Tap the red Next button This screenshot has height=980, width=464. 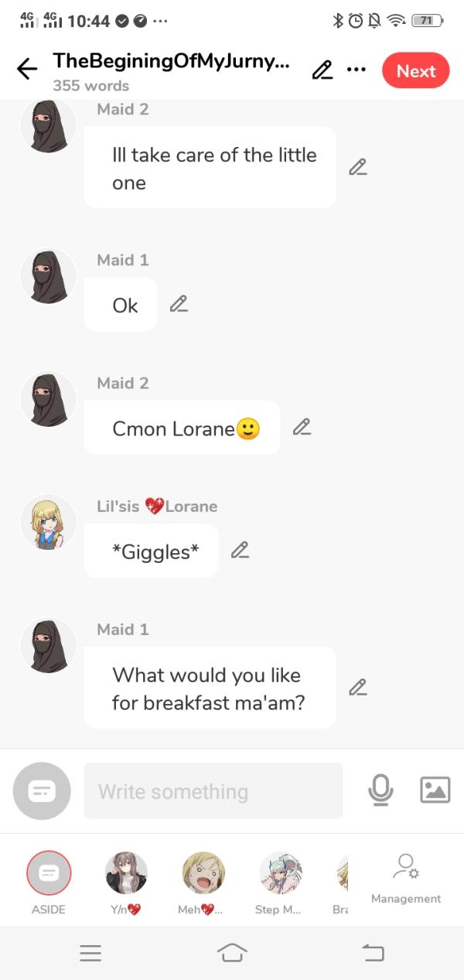[x=416, y=70]
